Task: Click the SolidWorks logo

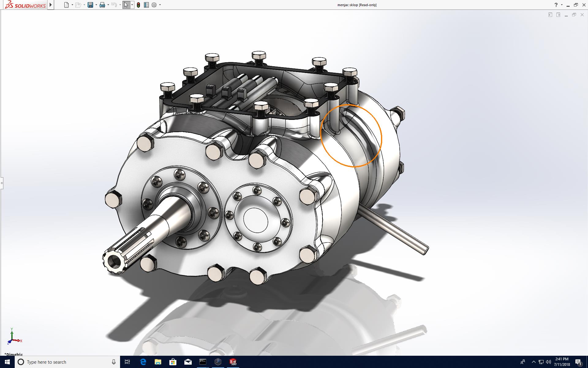Action: click(25, 5)
